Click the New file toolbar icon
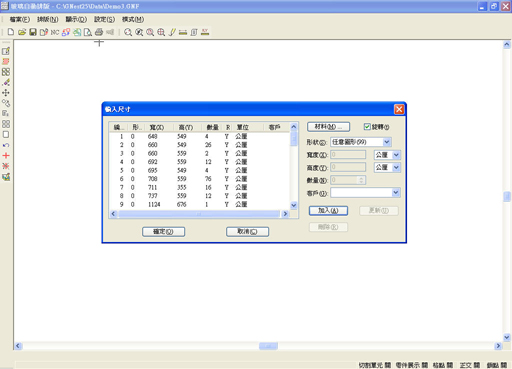512x369 pixels. (11, 32)
